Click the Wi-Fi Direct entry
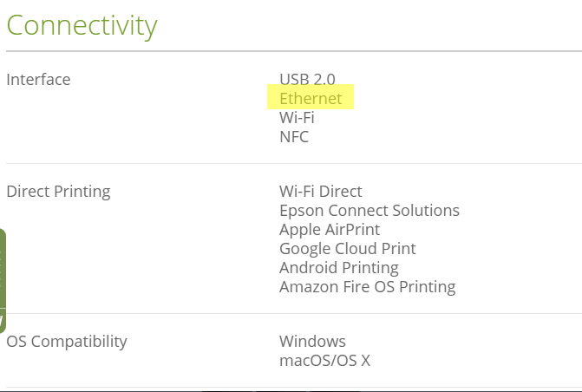This screenshot has width=582, height=392. pos(321,192)
